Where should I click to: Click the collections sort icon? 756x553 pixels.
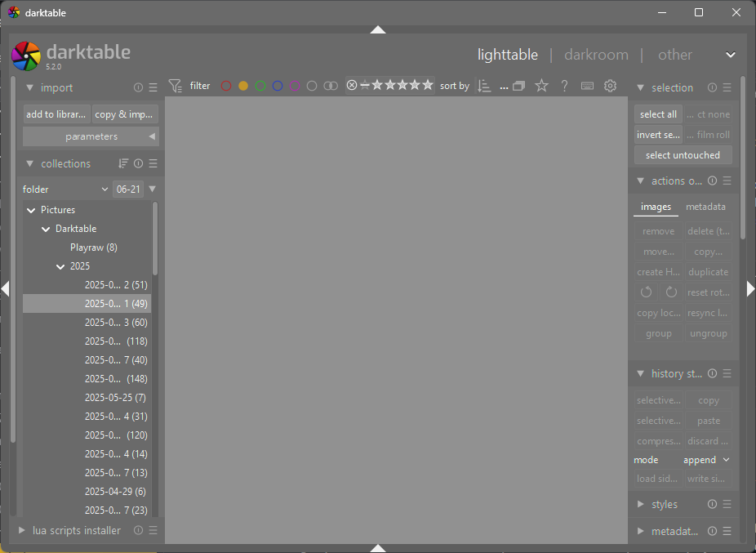point(123,163)
